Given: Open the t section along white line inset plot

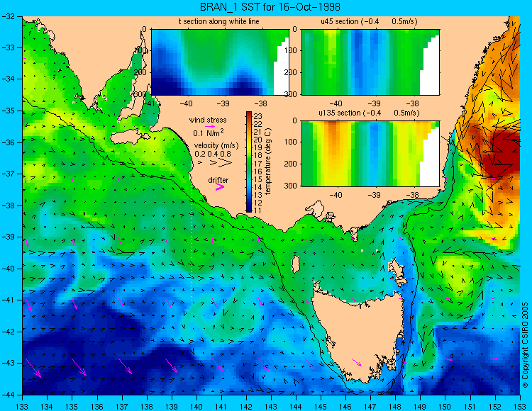Looking at the screenshot, I should [220, 62].
